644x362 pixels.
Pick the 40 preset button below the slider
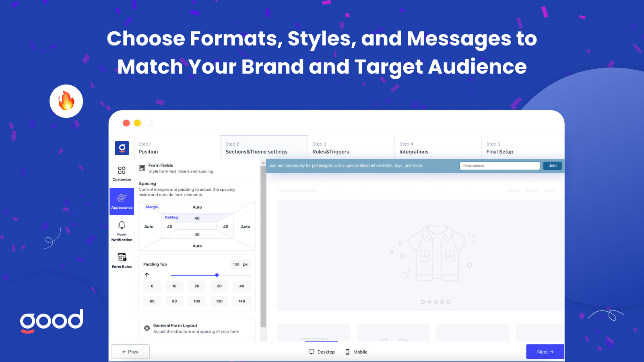click(x=242, y=286)
